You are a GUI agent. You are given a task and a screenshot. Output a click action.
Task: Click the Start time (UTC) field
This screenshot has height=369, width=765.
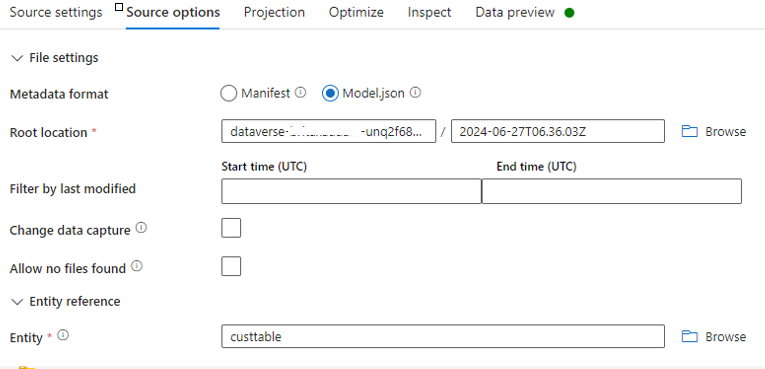(x=351, y=191)
